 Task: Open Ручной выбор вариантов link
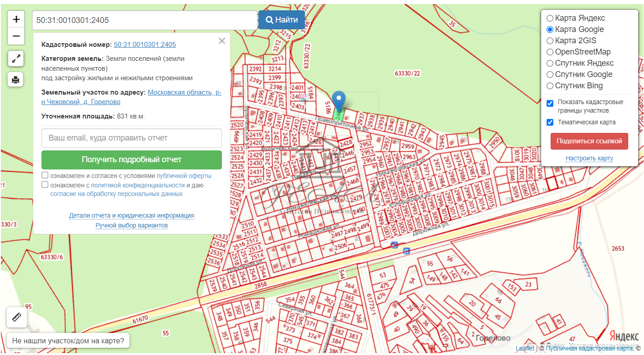[132, 225]
